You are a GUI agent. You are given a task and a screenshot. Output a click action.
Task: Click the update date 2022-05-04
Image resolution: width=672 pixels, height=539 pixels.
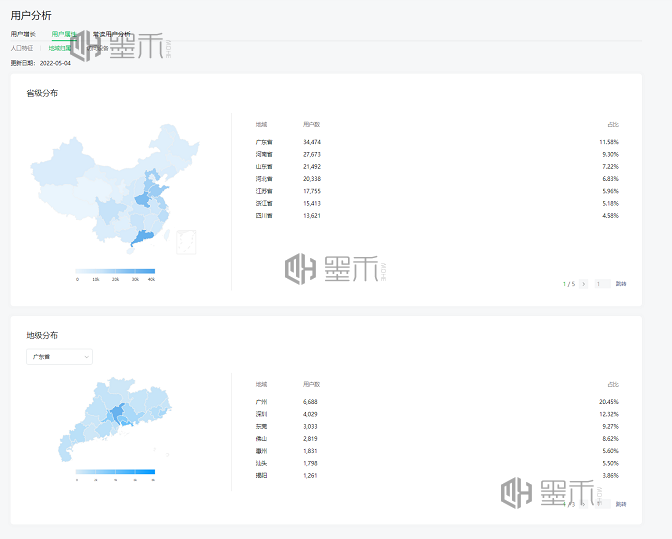[x=55, y=63]
